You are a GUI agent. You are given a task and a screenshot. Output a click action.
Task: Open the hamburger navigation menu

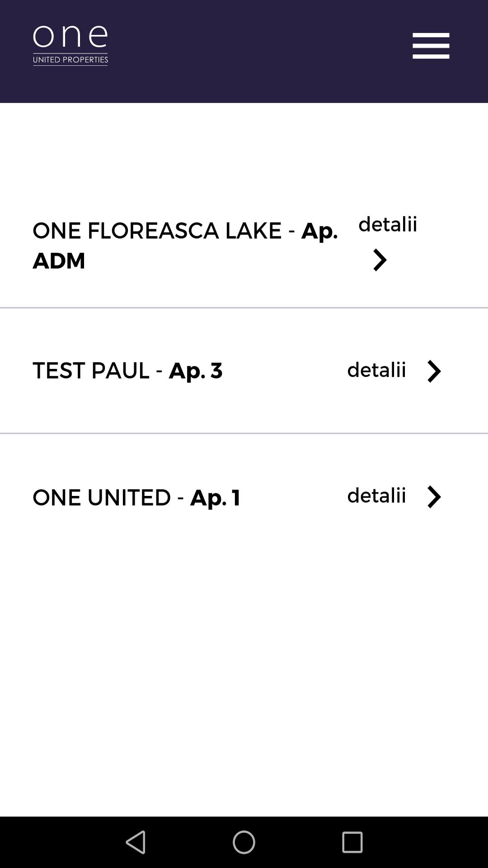[x=430, y=45]
